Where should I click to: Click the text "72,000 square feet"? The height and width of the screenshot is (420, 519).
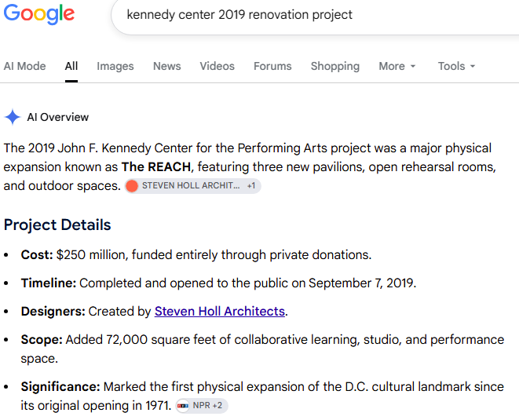tap(160, 340)
